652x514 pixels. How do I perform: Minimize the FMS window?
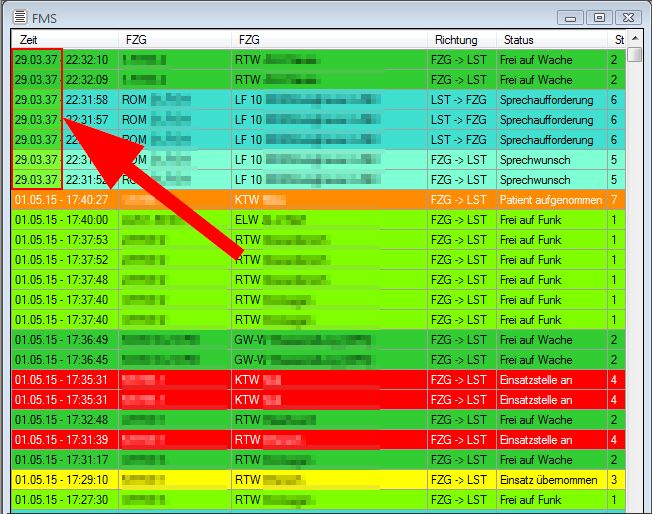pyautogui.click(x=571, y=17)
